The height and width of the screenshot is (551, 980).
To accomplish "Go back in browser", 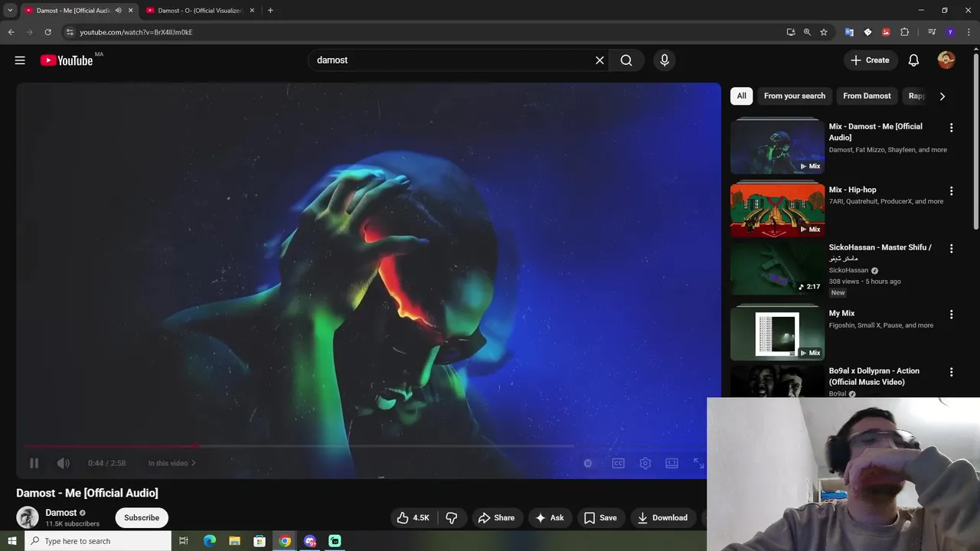I will click(x=11, y=32).
